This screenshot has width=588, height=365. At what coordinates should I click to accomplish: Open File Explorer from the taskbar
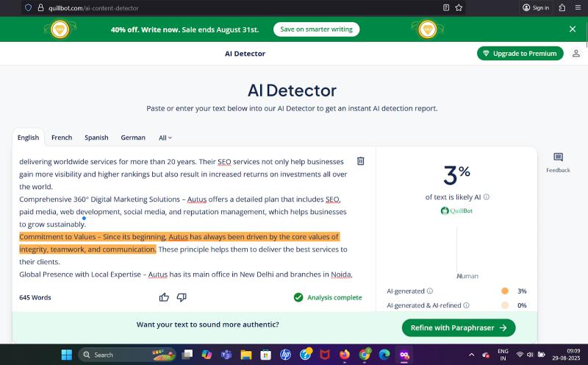(x=246, y=355)
